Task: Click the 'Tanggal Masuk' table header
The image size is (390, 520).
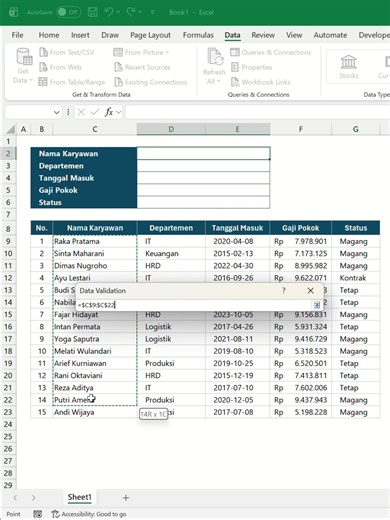Action: (238, 228)
